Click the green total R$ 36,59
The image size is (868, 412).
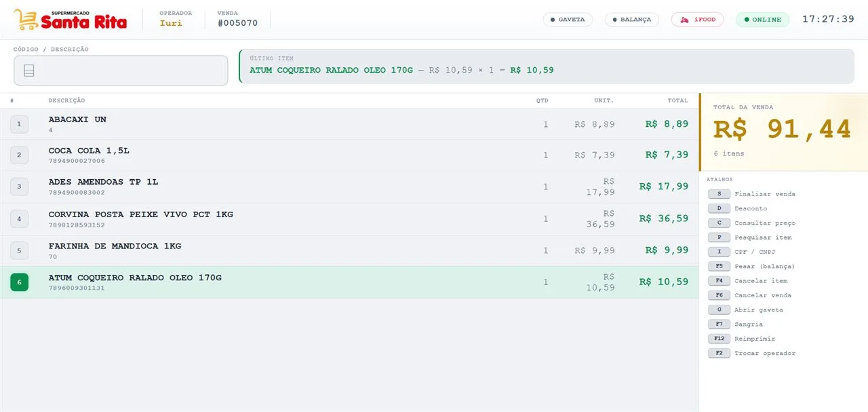tap(664, 219)
